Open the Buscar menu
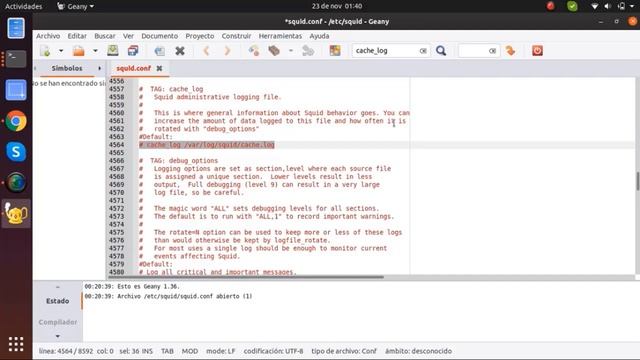The height and width of the screenshot is (360, 640). pos(104,36)
